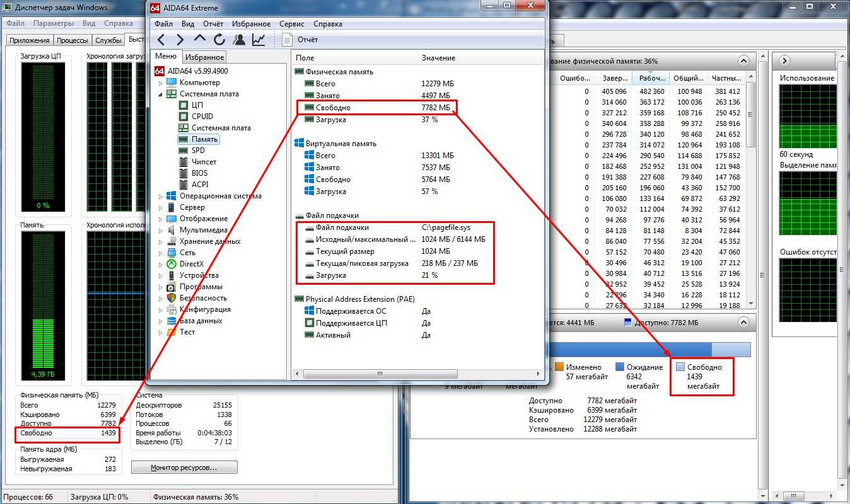850x504 pixels.
Task: Click the Свободно 7782 МБ row
Action: point(377,108)
